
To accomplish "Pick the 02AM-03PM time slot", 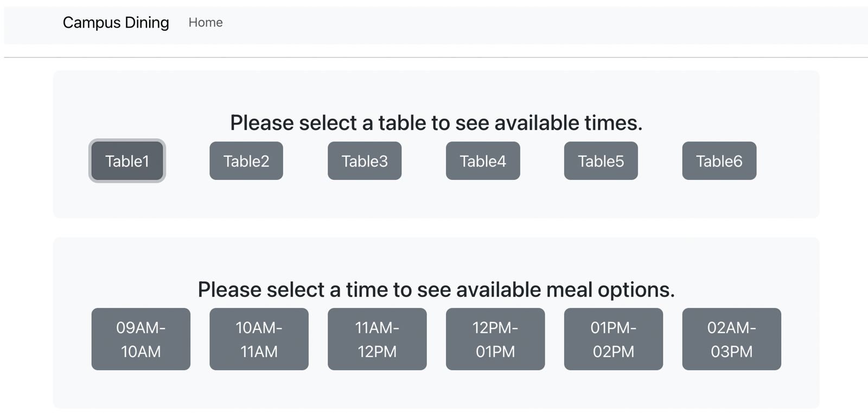I will [x=731, y=339].
